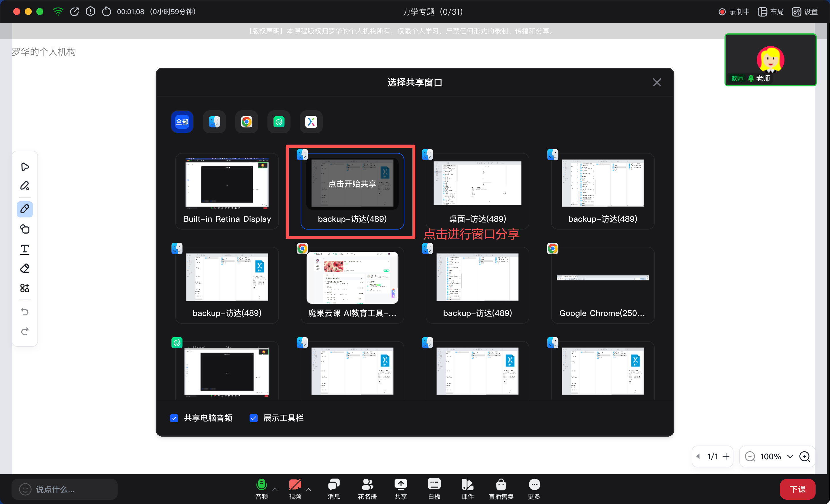Click the undo arrow in left toolbar
Image resolution: width=830 pixels, height=504 pixels.
[24, 311]
